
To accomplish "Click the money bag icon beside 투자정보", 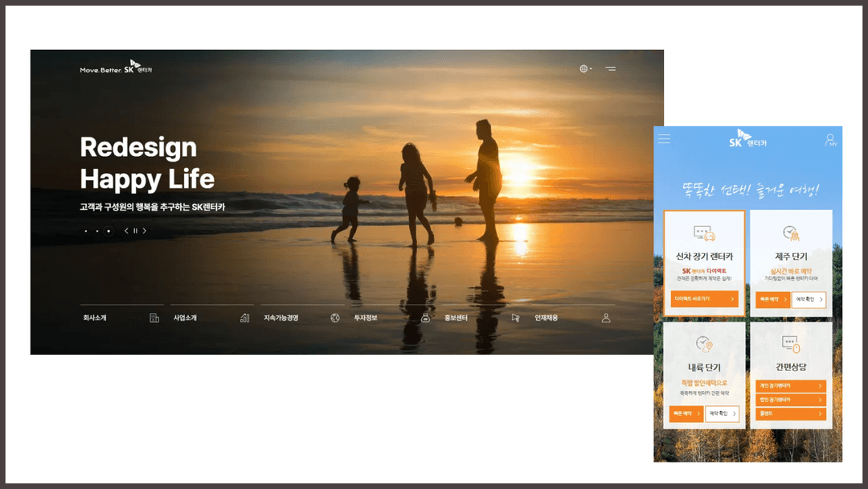I will [x=425, y=318].
